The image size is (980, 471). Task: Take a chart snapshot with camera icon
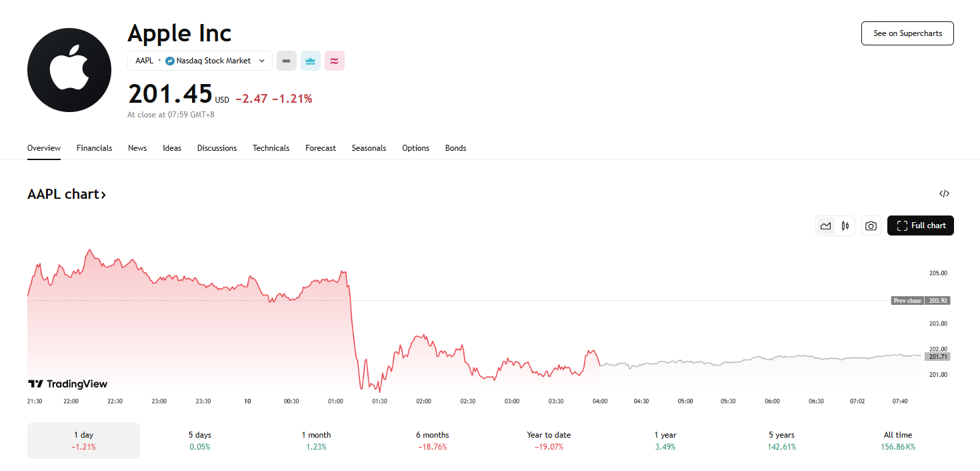point(871,225)
